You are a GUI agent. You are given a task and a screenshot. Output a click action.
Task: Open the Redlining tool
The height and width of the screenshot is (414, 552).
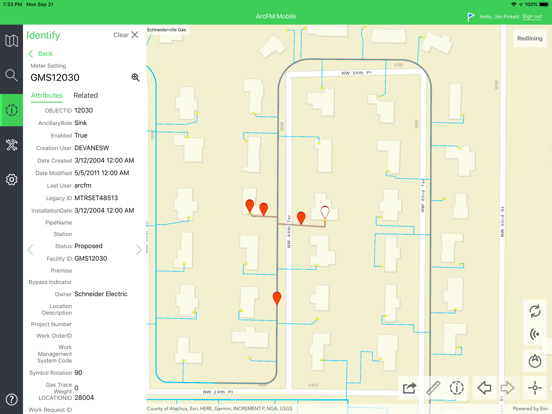(529, 38)
